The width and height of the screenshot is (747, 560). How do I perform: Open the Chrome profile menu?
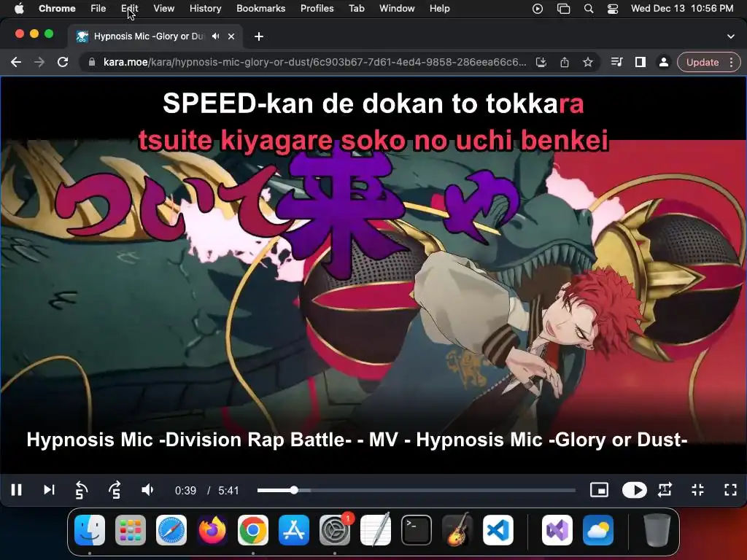point(663,63)
